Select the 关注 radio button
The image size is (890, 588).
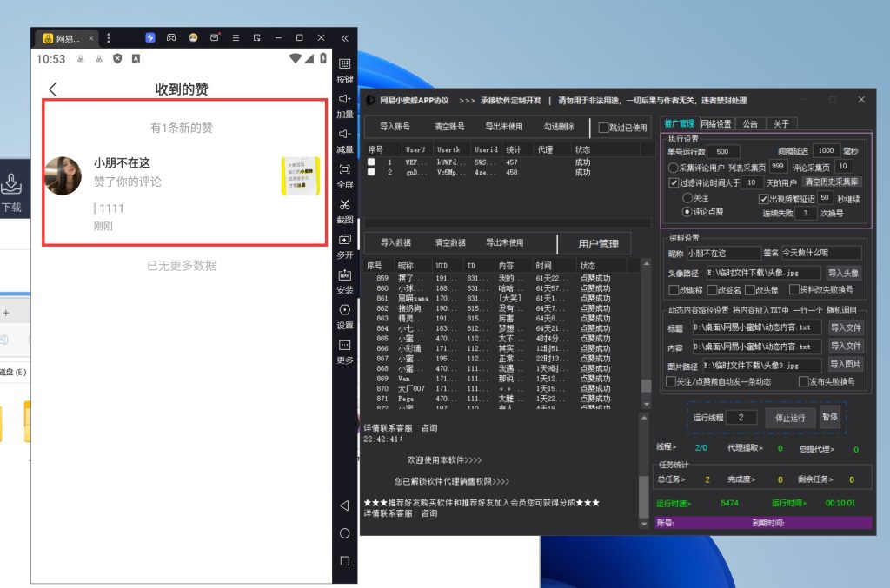point(687,198)
